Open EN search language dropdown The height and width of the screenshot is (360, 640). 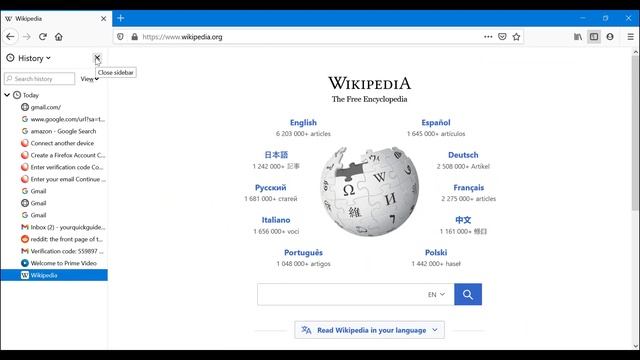[x=436, y=294]
